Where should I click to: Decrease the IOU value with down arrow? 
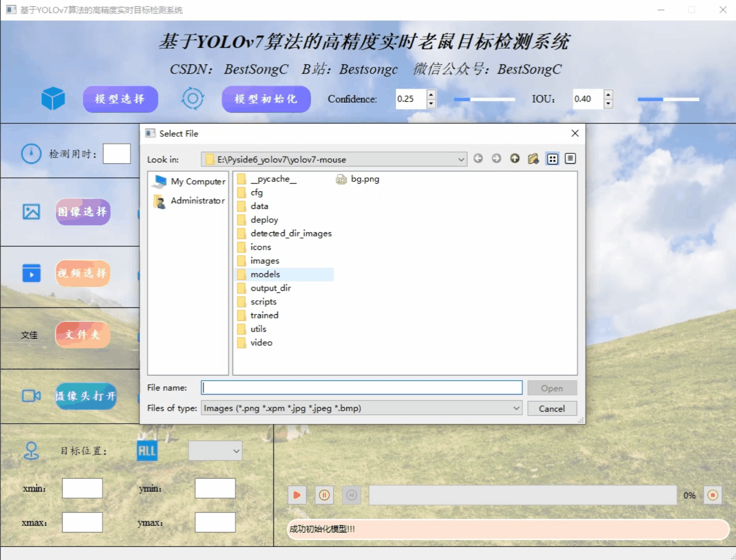(x=608, y=104)
